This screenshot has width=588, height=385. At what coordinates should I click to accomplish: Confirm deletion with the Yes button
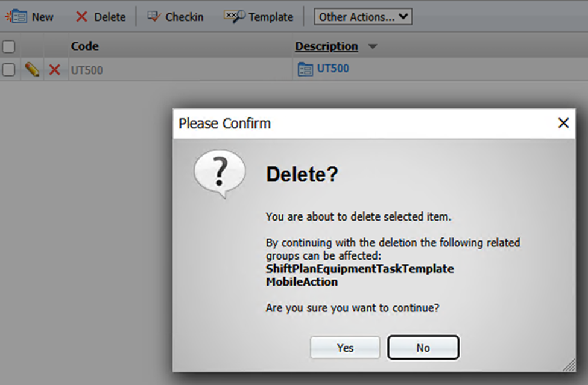tap(345, 348)
